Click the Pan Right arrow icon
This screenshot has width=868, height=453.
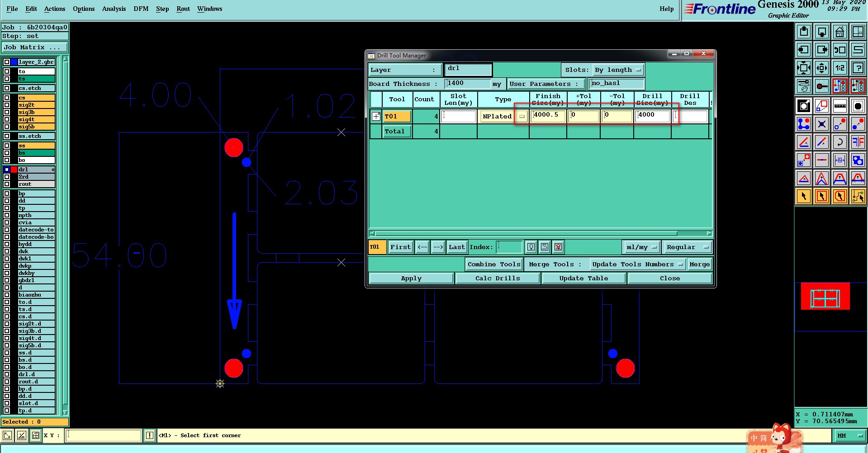coord(822,50)
